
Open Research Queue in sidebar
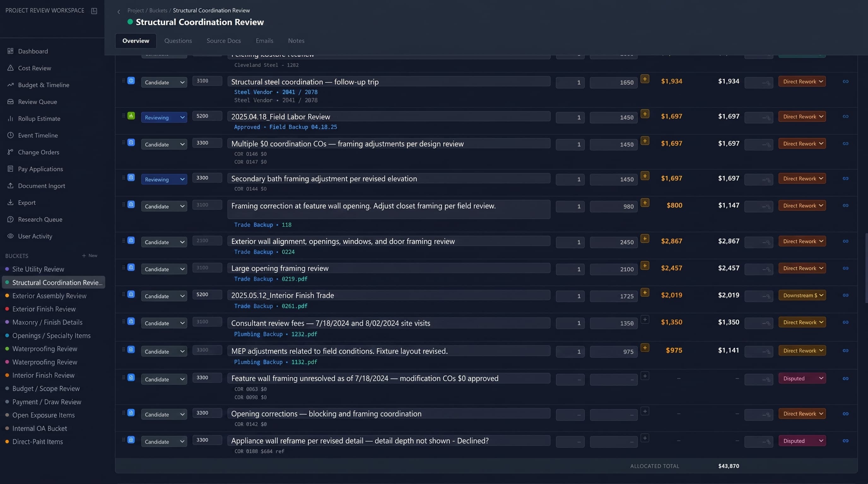tap(40, 219)
